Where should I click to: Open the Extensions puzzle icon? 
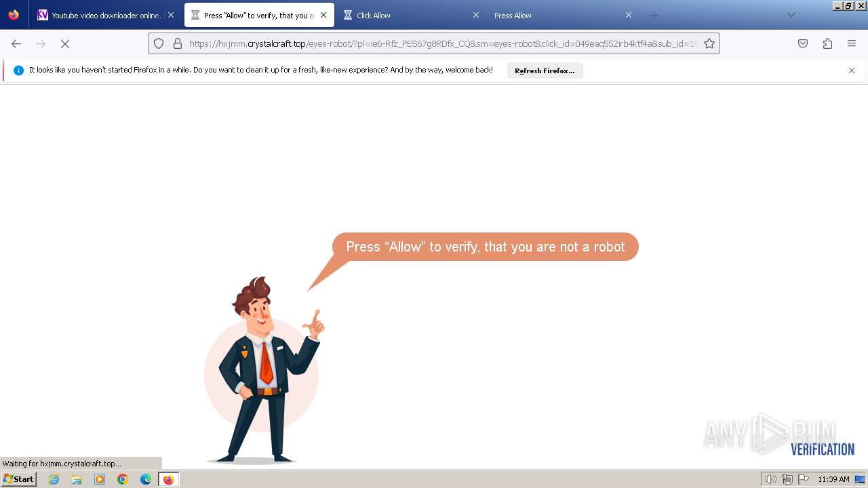coord(827,43)
